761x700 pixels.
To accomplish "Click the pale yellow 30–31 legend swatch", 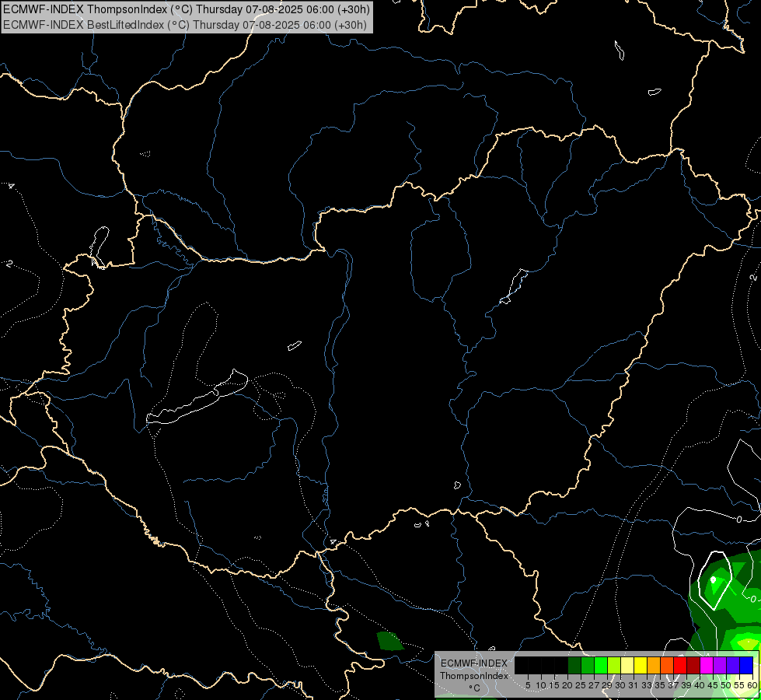I will tap(627, 665).
